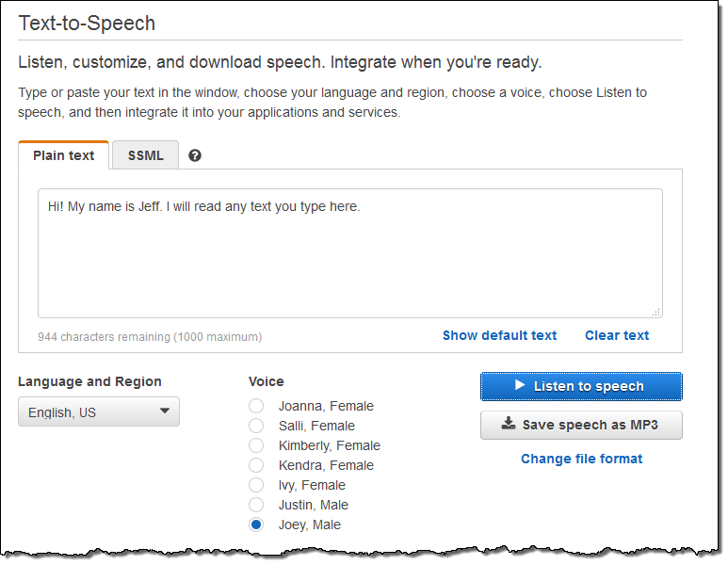Choose the Ivy, Female voice

tap(256, 485)
